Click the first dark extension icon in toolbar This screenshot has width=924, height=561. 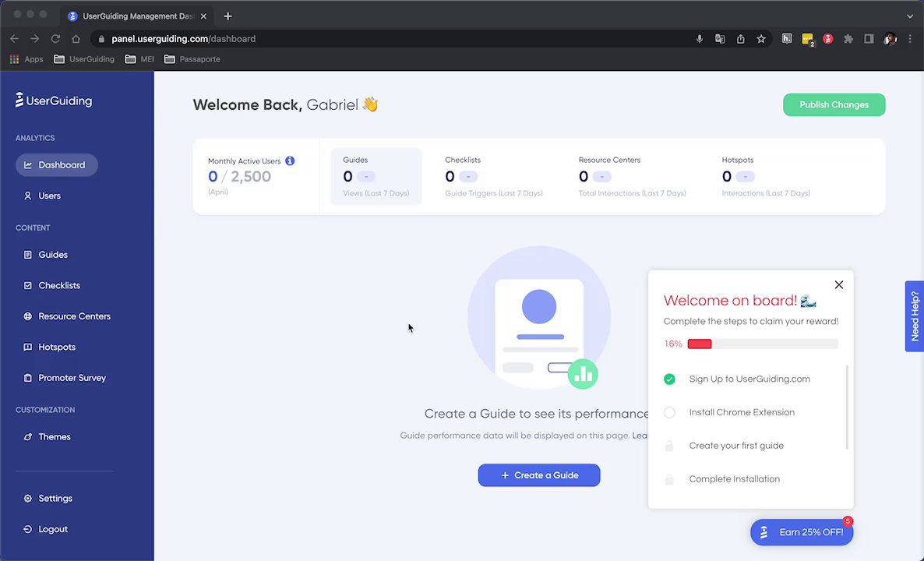click(x=787, y=39)
